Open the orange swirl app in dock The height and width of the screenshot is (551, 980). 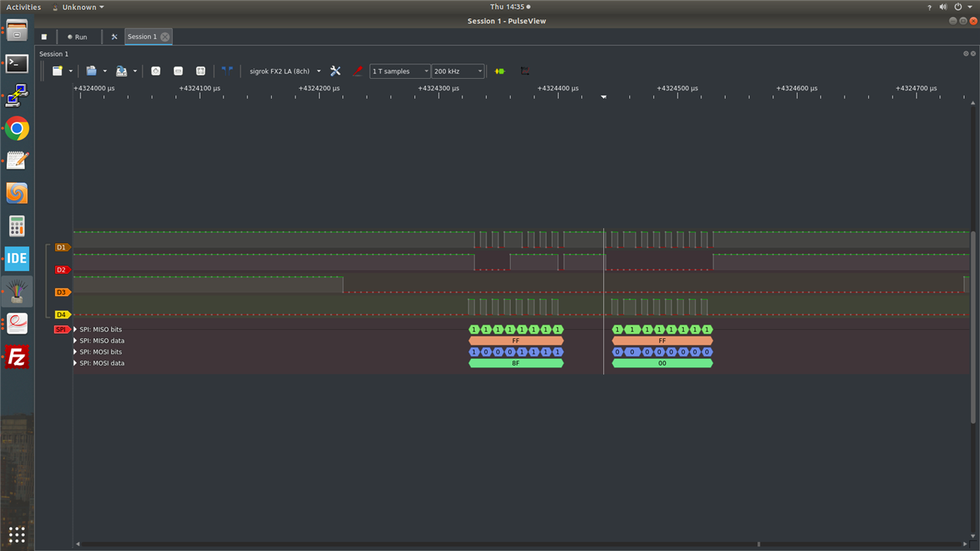click(17, 193)
